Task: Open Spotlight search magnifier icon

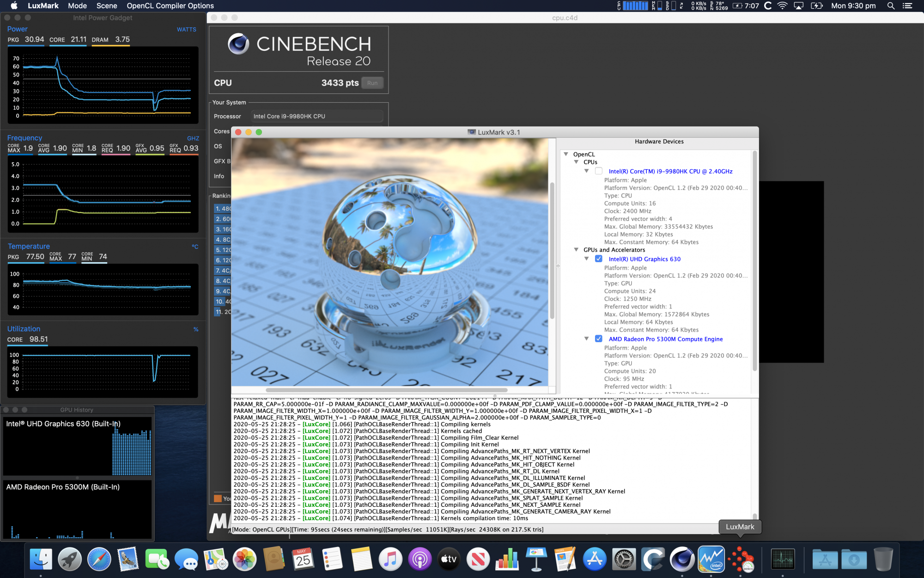Action: click(891, 6)
